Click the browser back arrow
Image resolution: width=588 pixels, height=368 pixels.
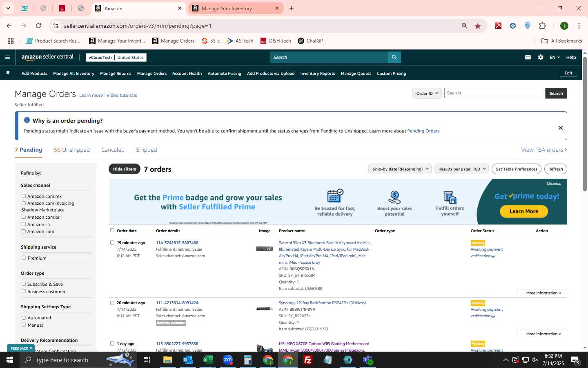point(9,26)
